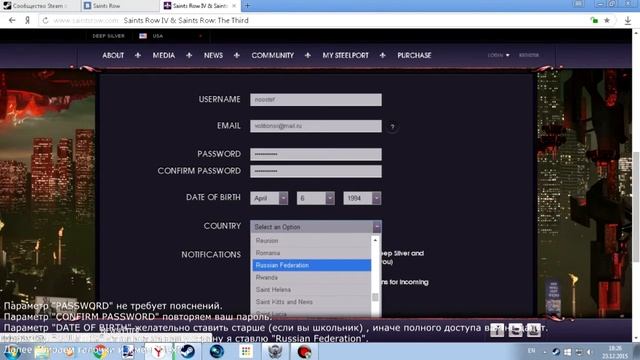Open volume control in system tray
The width and height of the screenshot is (640, 360).
[590, 351]
